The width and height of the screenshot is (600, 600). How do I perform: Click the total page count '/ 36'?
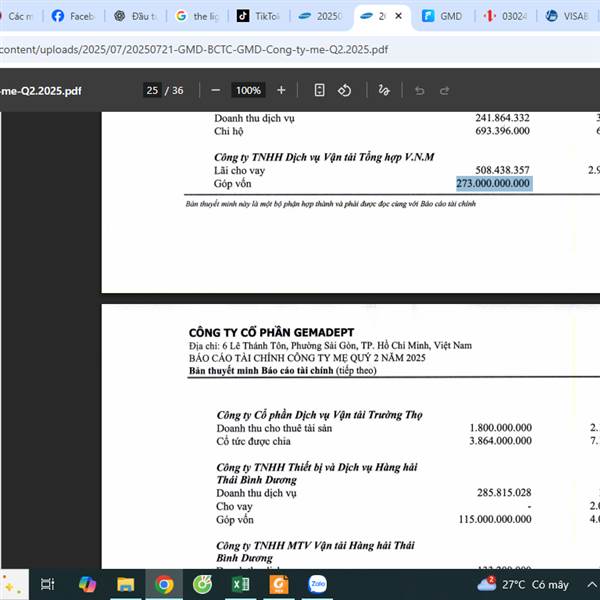(x=174, y=91)
